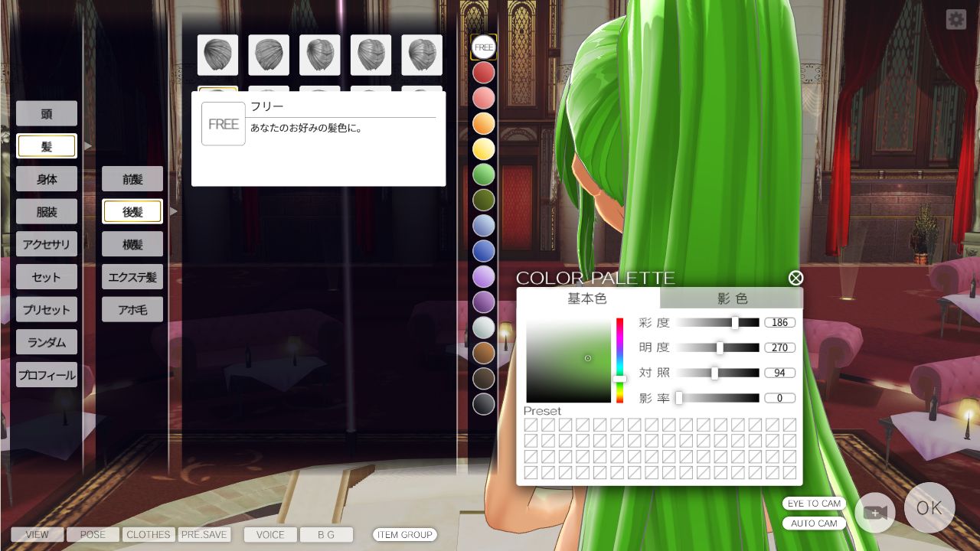Pick the silver white hair color swatch
The height and width of the screenshot is (551, 980).
(484, 328)
